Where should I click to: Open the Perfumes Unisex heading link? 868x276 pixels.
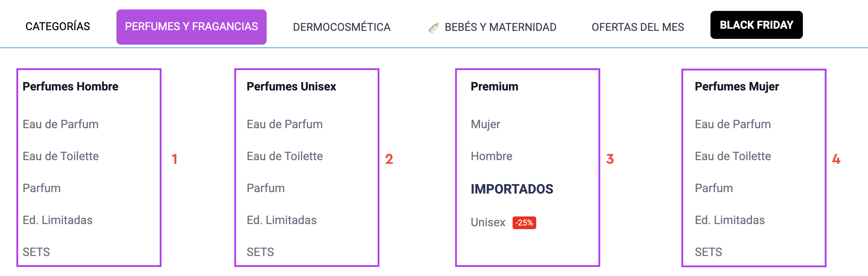coord(291,86)
